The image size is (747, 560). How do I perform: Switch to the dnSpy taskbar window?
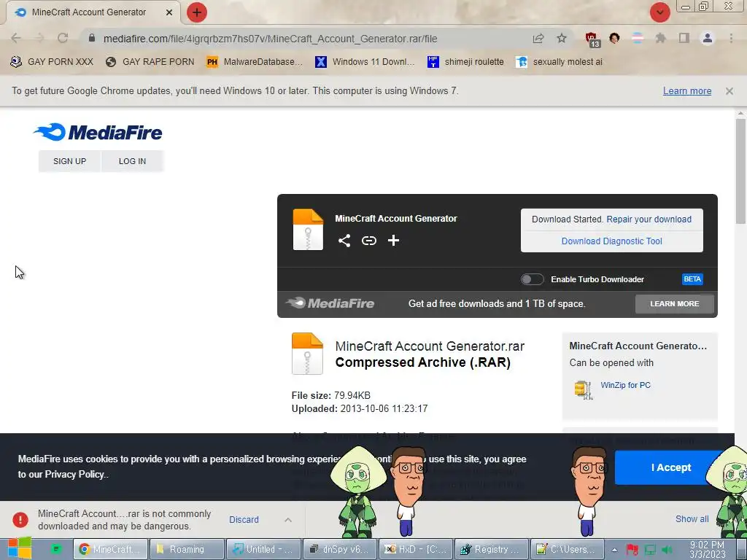tap(340, 549)
